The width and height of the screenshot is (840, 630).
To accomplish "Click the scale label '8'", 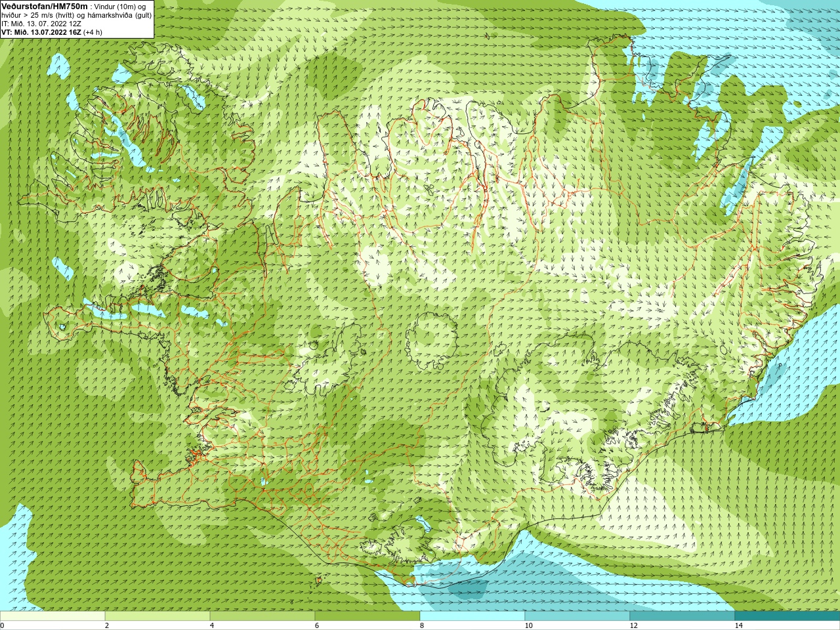I will (422, 625).
